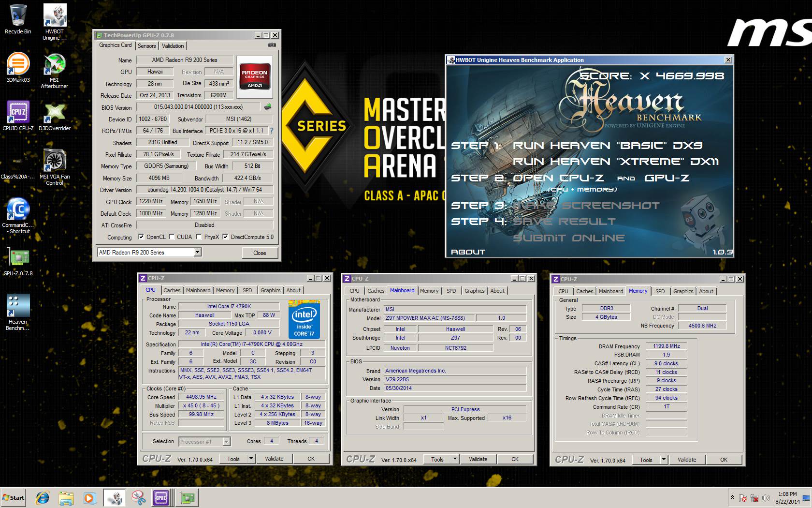Show hidden tray icons arrow
Image resolution: width=812 pixels, height=508 pixels.
click(732, 497)
